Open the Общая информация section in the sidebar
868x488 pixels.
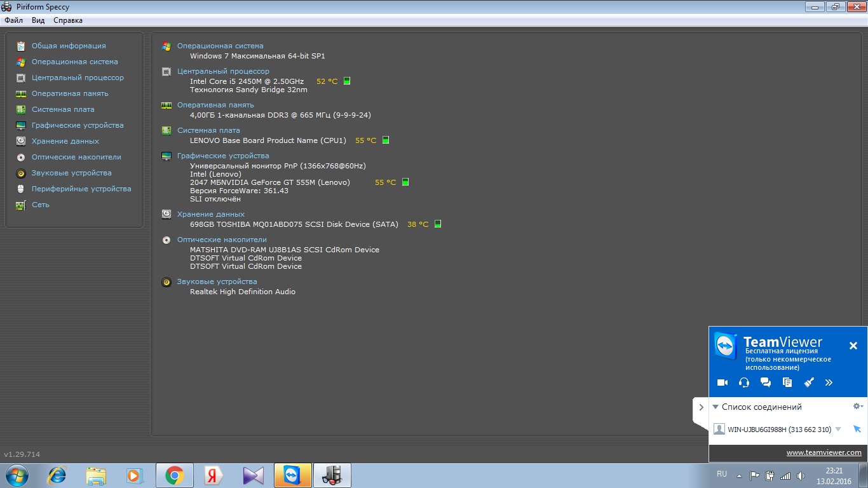tap(69, 46)
